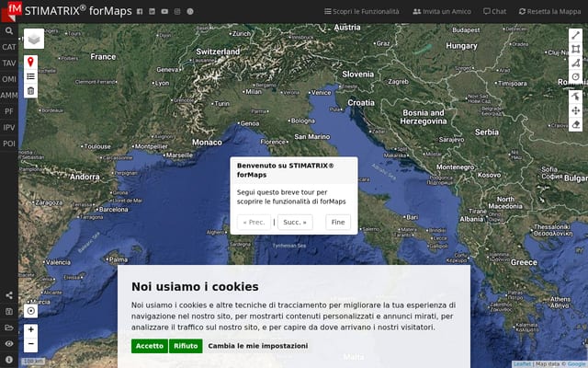
Task: Open the search magnifier in sidebar
Action: [9, 30]
